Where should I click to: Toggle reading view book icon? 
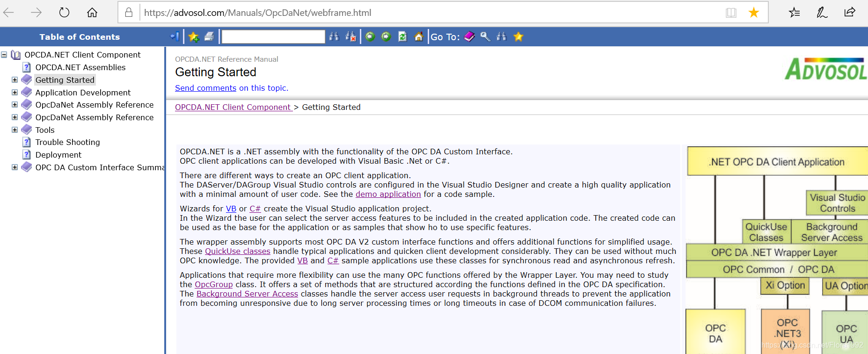pos(731,13)
